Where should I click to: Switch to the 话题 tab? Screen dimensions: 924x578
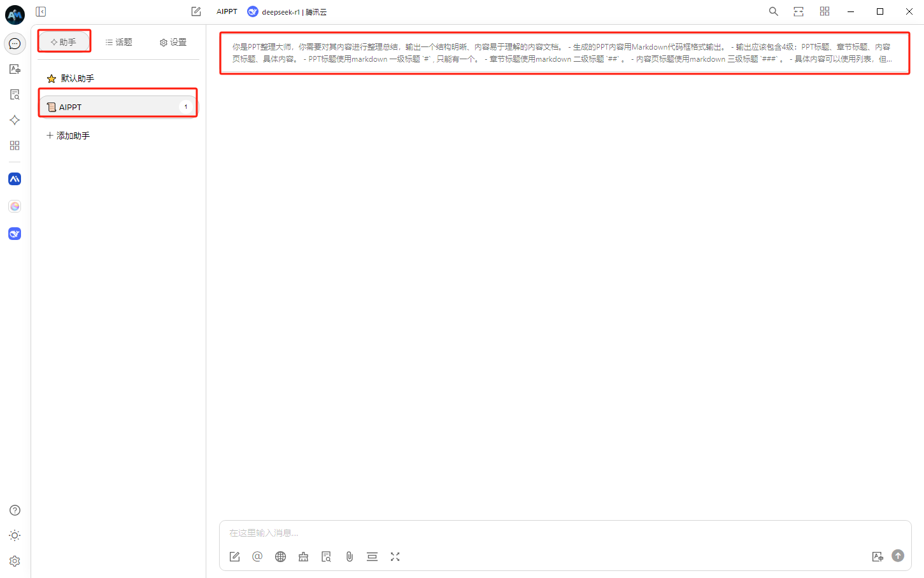coord(119,42)
